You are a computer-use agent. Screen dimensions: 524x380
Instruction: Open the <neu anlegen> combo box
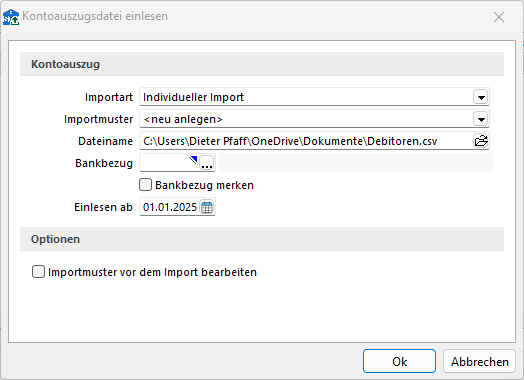pos(314,119)
